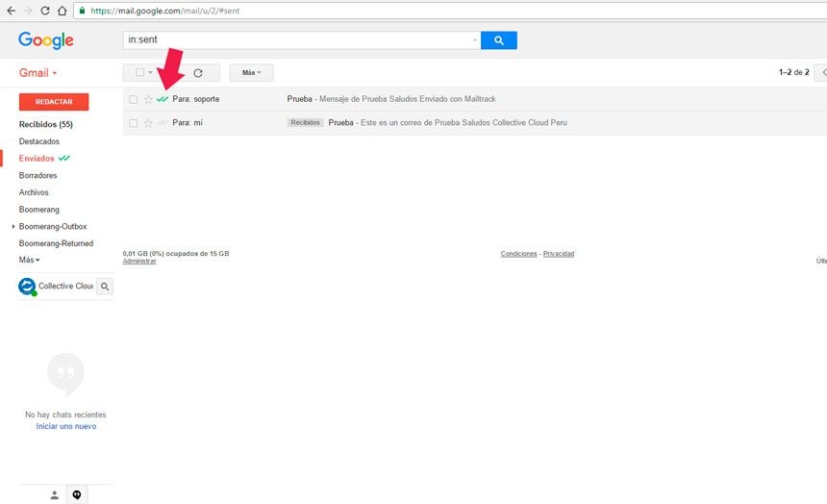This screenshot has height=504, width=827.
Task: Open search options dropdown arrow
Action: 475,40
